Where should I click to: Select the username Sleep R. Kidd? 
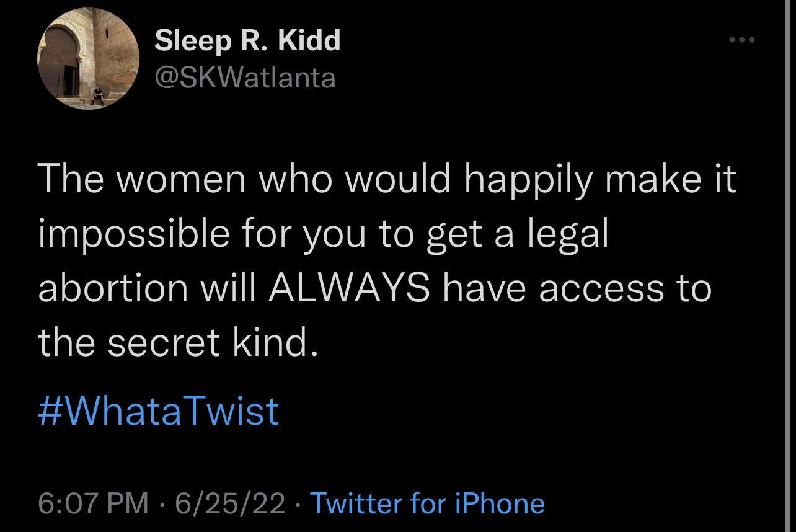click(x=247, y=39)
